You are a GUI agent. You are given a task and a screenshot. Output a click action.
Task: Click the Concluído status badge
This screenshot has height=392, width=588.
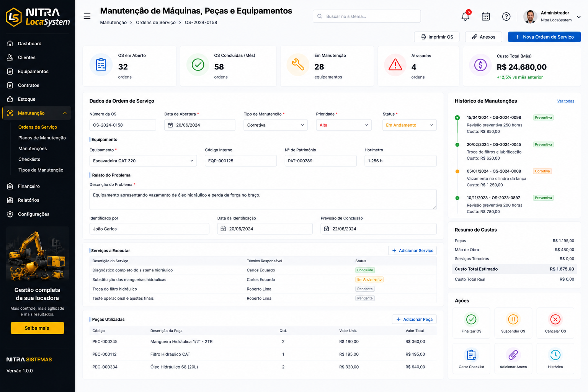pyautogui.click(x=365, y=270)
